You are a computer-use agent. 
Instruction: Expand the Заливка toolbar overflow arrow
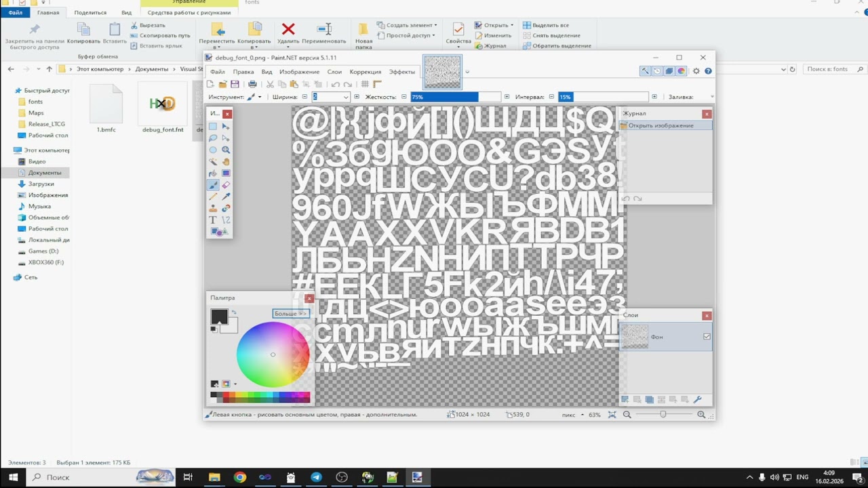click(711, 97)
